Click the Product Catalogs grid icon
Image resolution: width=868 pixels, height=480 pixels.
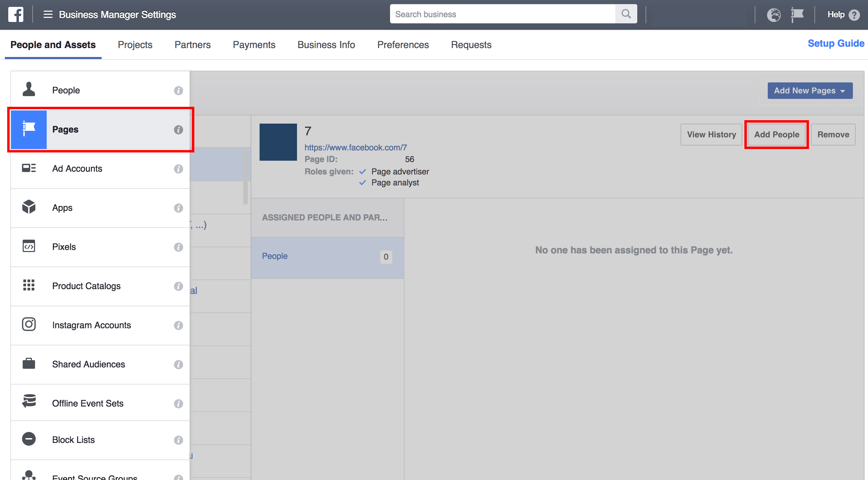pos(29,285)
